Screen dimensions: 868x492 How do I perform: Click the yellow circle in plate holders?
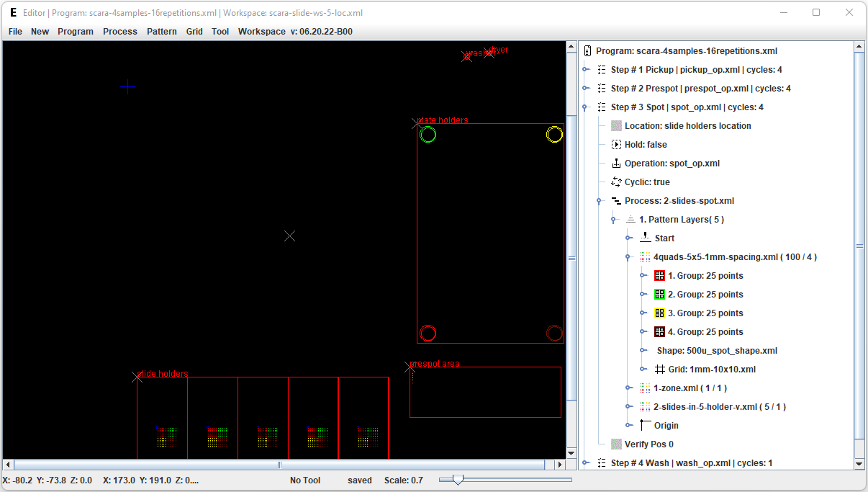tap(554, 135)
